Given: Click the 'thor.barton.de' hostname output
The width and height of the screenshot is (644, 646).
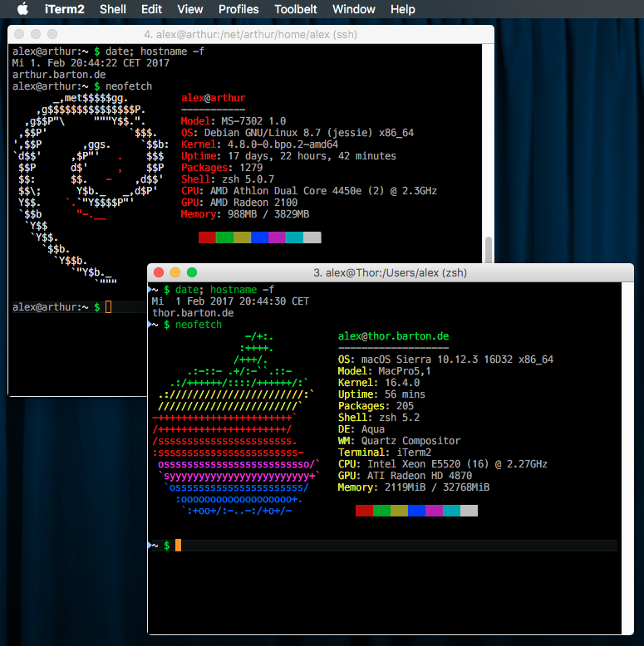Looking at the screenshot, I should pos(193,313).
